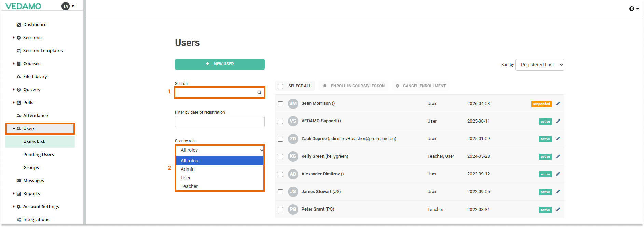Click the Quizzes question-mark icon
644x227 pixels.
tap(19, 90)
